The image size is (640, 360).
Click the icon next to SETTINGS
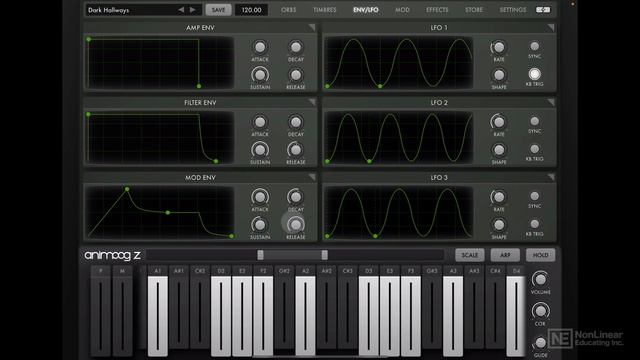click(x=543, y=10)
